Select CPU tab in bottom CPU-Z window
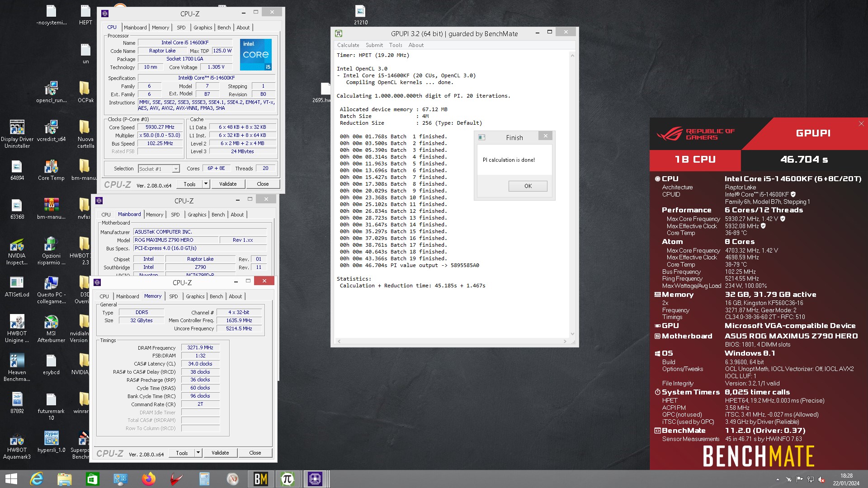Image resolution: width=868 pixels, height=488 pixels. point(104,296)
